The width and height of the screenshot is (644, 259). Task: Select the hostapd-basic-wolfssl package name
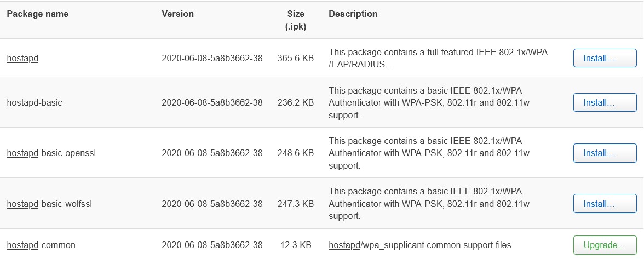click(49, 204)
